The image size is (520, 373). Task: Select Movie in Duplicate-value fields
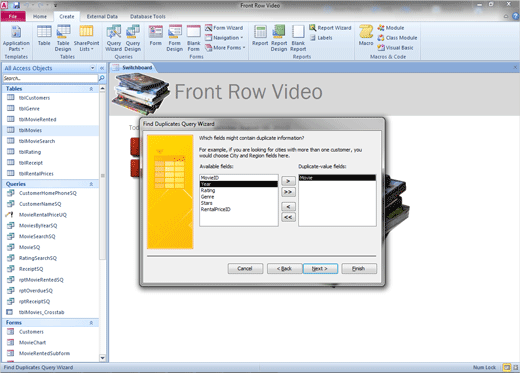click(337, 178)
